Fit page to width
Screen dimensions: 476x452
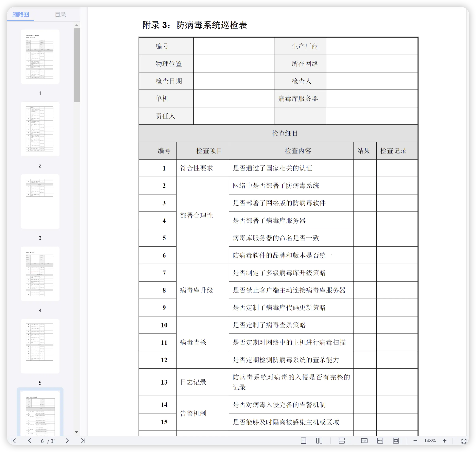[380, 441]
